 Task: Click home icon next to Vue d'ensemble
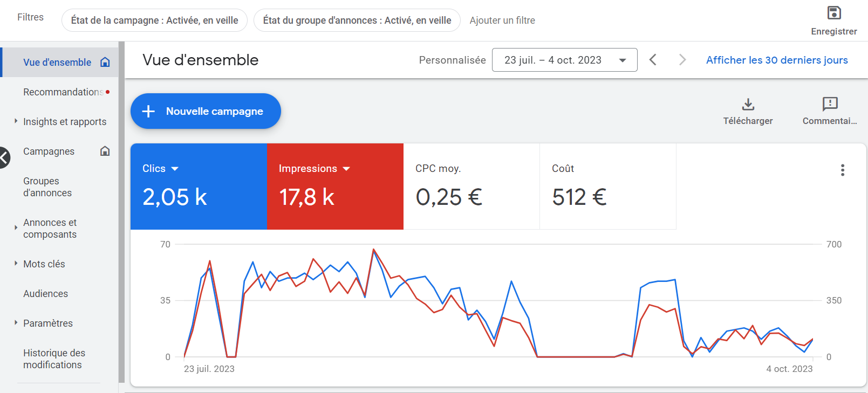105,62
